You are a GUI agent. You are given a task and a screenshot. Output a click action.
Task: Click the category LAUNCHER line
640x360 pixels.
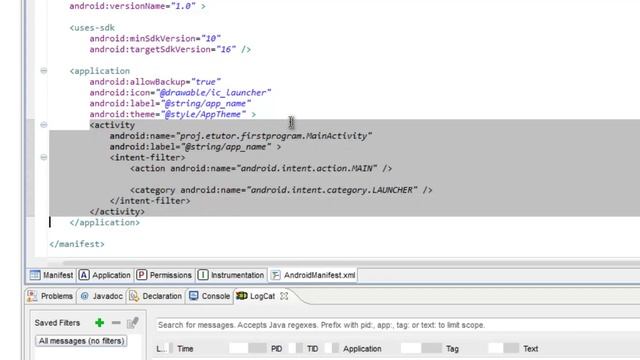(x=281, y=190)
